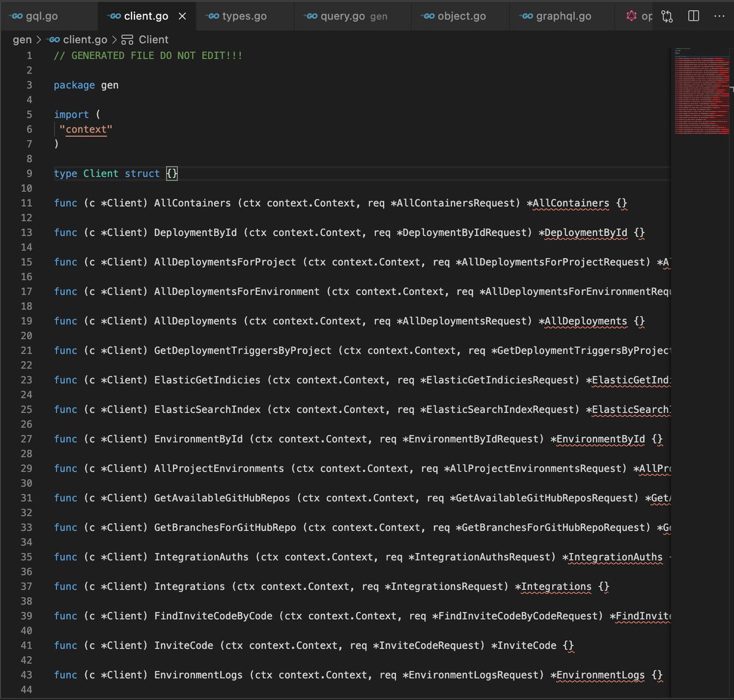Click the import keyword on line 5
This screenshot has height=700, width=734.
click(71, 114)
